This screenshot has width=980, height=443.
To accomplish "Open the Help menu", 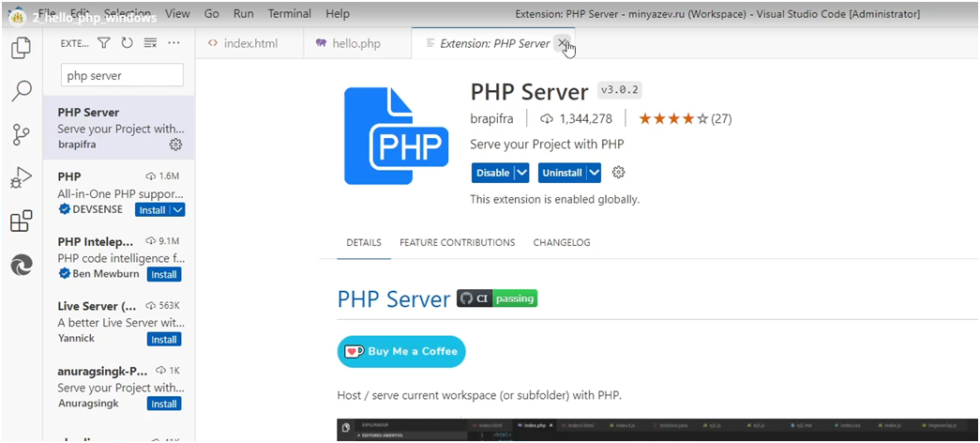I will [338, 13].
